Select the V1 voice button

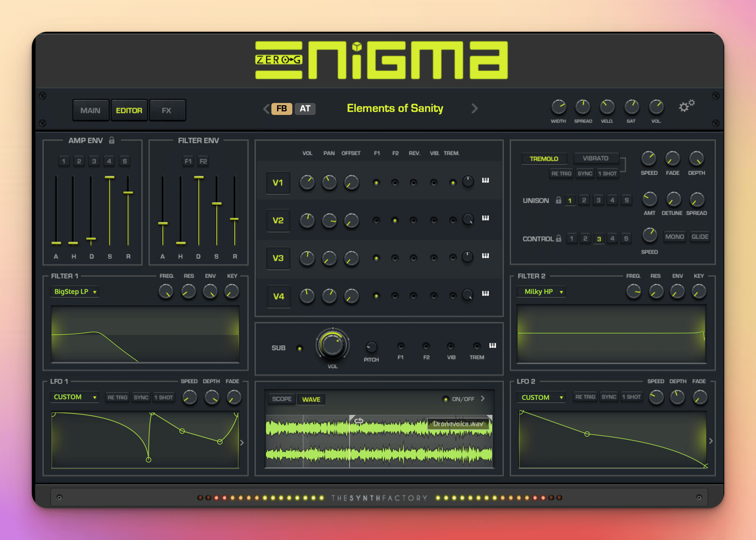pos(278,183)
